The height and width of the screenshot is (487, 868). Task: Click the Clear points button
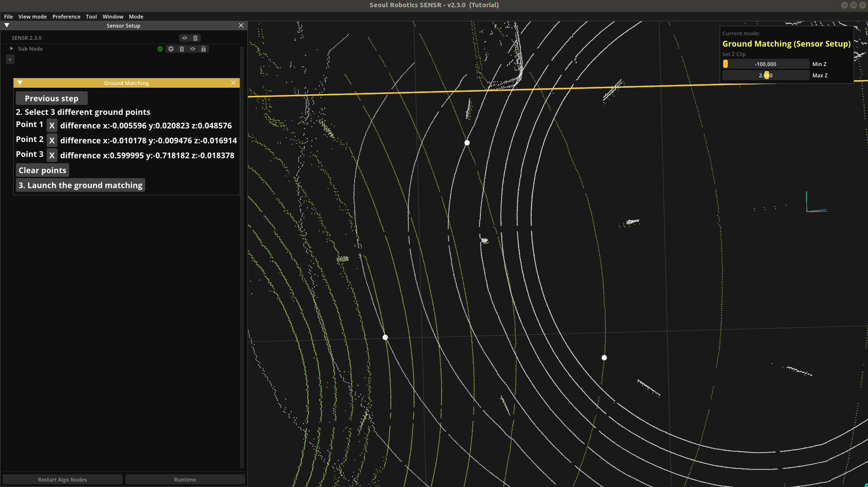(43, 170)
